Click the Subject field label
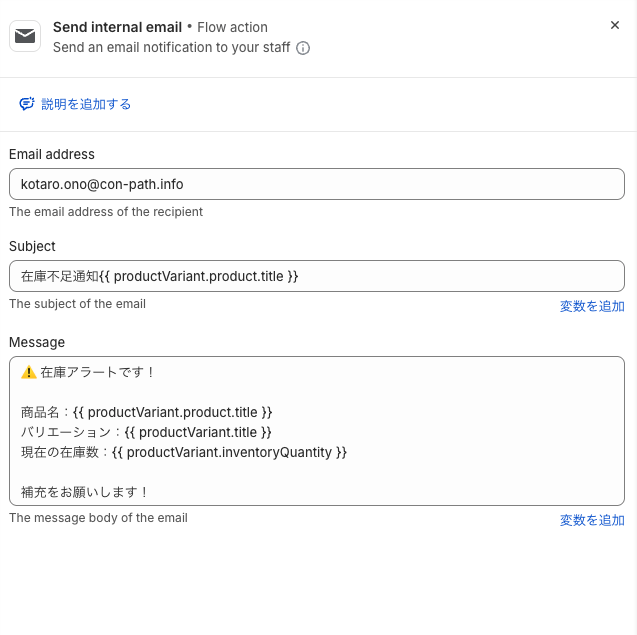This screenshot has height=635, width=637. pos(32,246)
